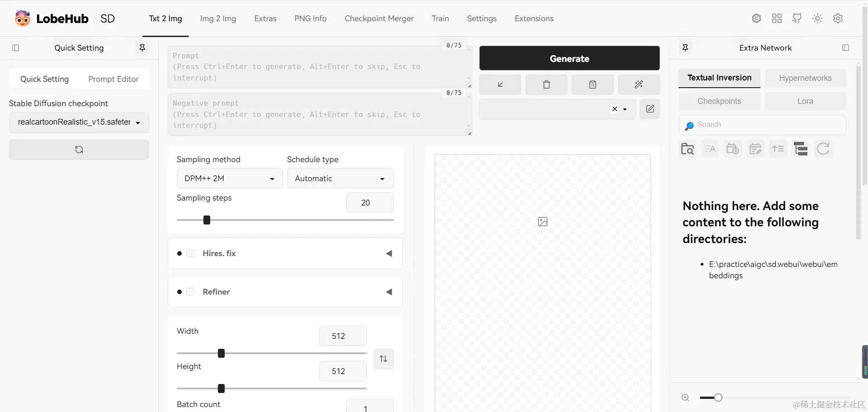Select the Prompt Editor sub-tab

[113, 79]
